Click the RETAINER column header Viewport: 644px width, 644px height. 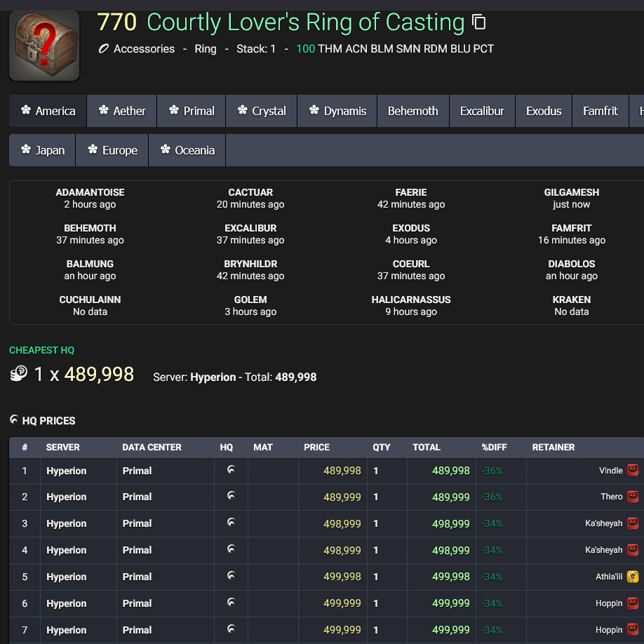tap(554, 448)
